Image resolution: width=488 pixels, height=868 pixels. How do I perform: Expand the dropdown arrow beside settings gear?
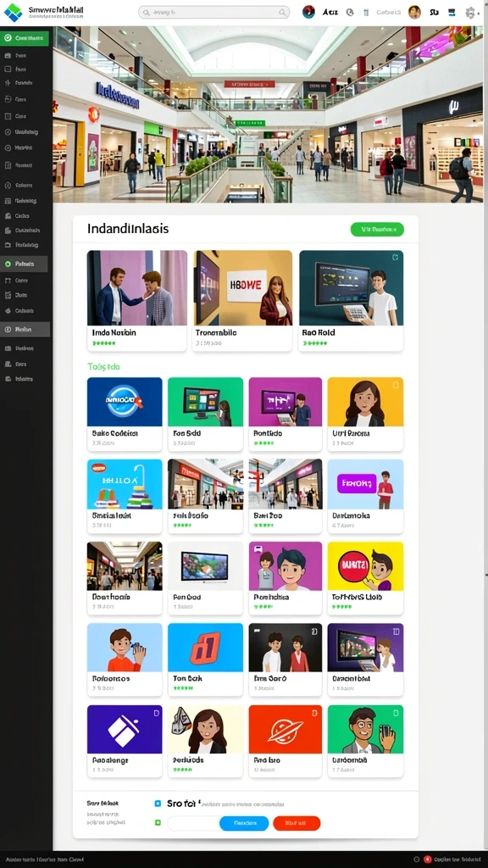click(x=480, y=13)
